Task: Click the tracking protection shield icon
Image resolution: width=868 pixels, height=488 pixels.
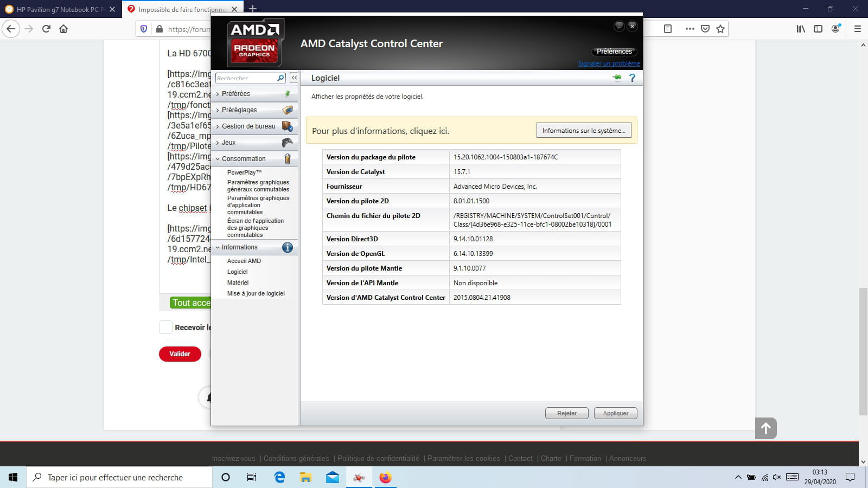Action: point(144,29)
